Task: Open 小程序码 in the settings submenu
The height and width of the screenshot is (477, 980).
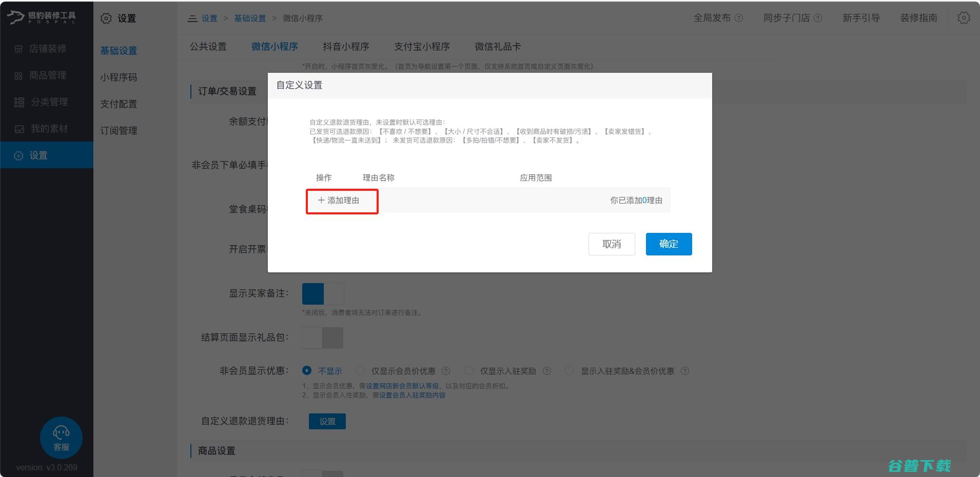Action: coord(119,77)
